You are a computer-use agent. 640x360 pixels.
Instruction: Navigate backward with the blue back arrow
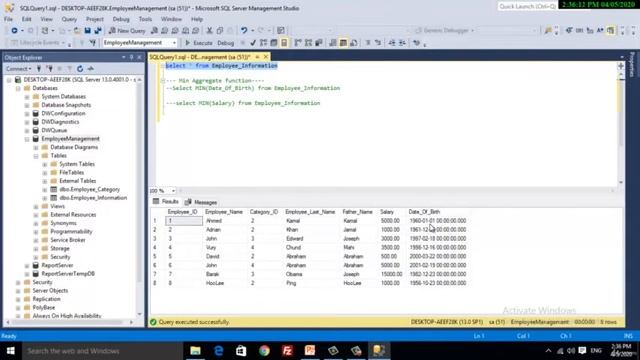[14, 31]
